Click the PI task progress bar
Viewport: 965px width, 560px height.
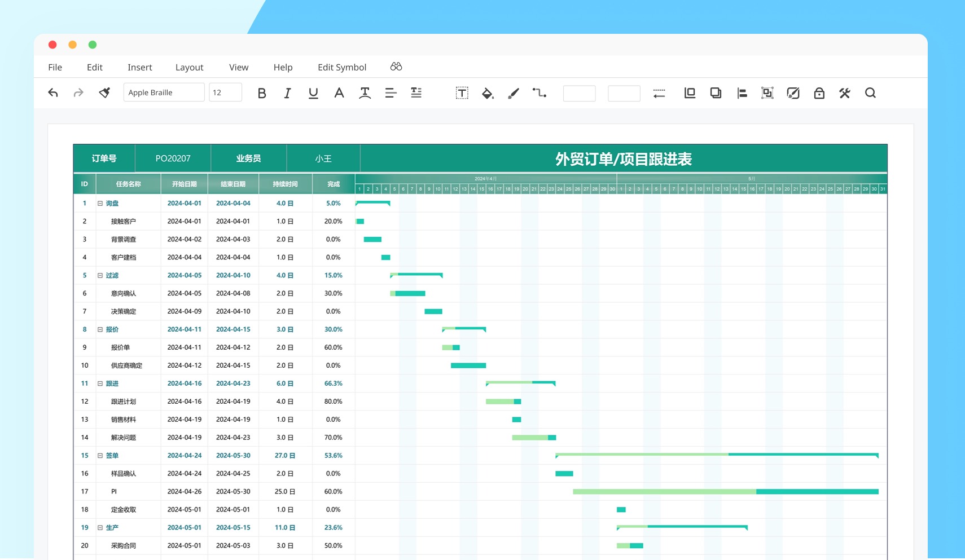click(725, 492)
